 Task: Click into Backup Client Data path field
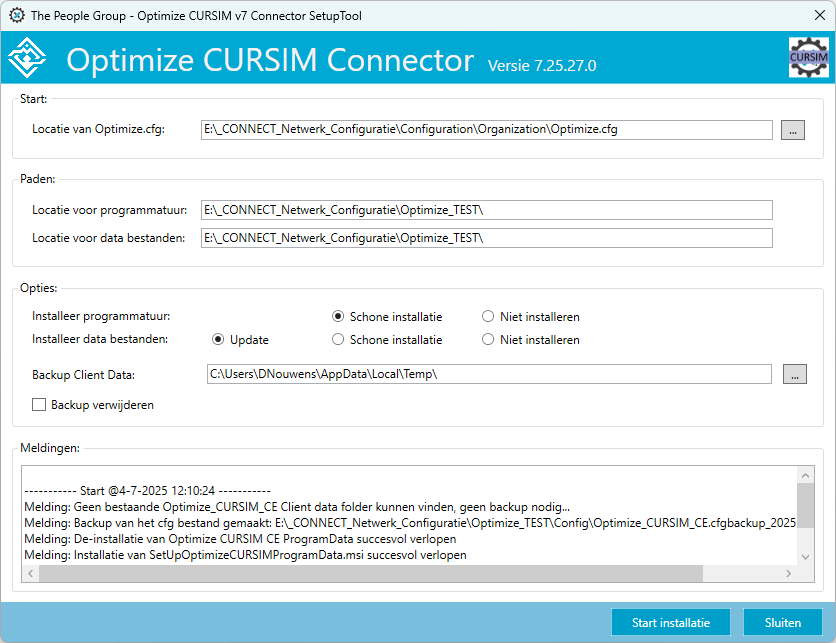tap(489, 374)
